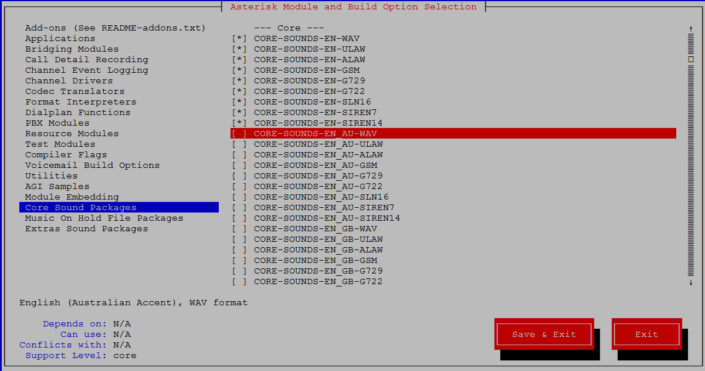
Task: Disable CORE-SOUNDS-EN-SIREN7 package
Action: coord(239,112)
